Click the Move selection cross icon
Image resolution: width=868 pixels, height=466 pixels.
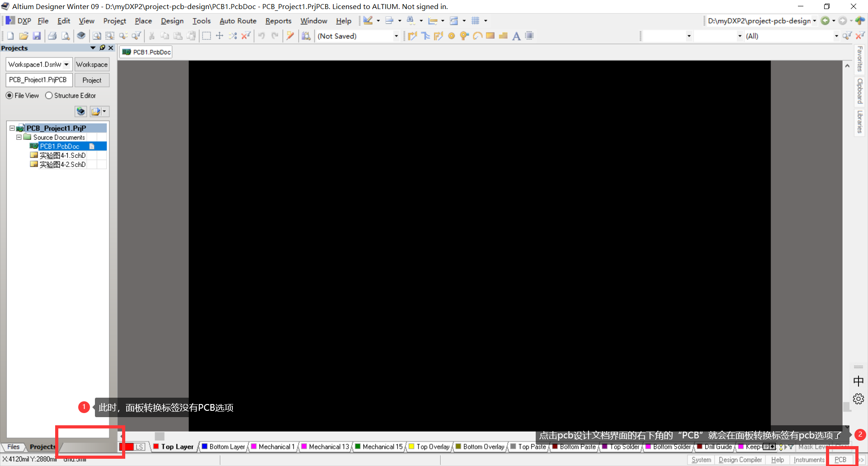(x=219, y=36)
